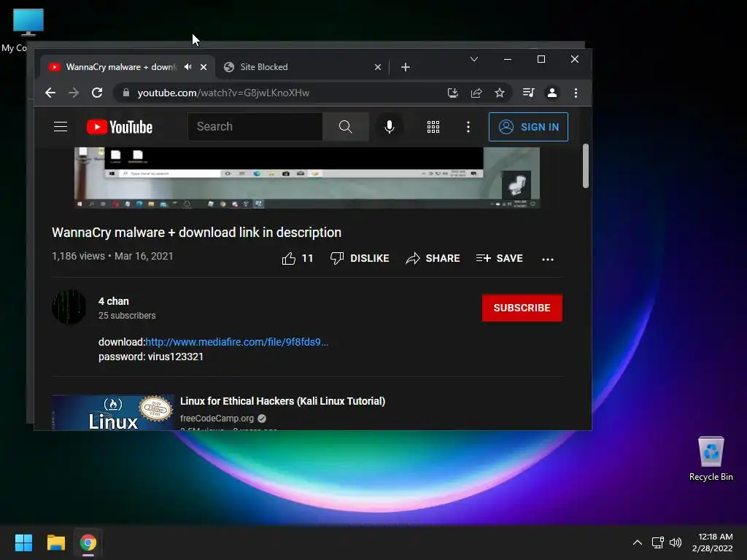The width and height of the screenshot is (747, 560).
Task: Click the Chrome taskbar icon
Action: click(88, 542)
